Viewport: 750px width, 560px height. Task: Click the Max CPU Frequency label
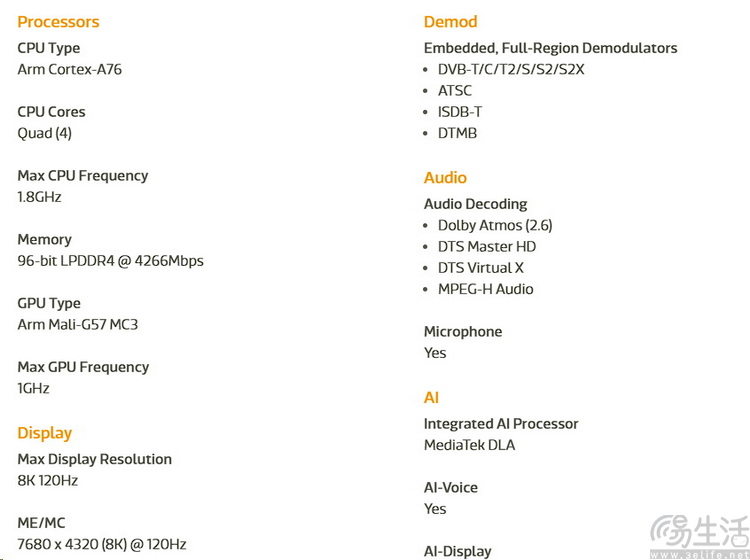[x=83, y=176]
